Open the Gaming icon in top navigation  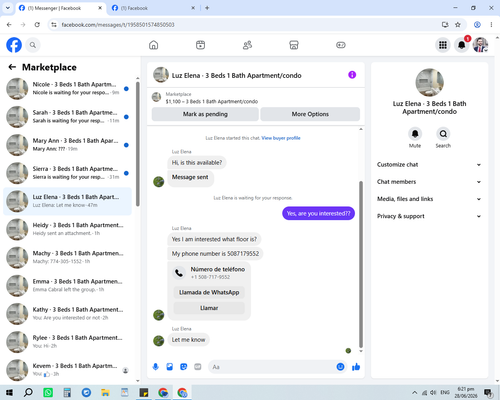(x=341, y=45)
